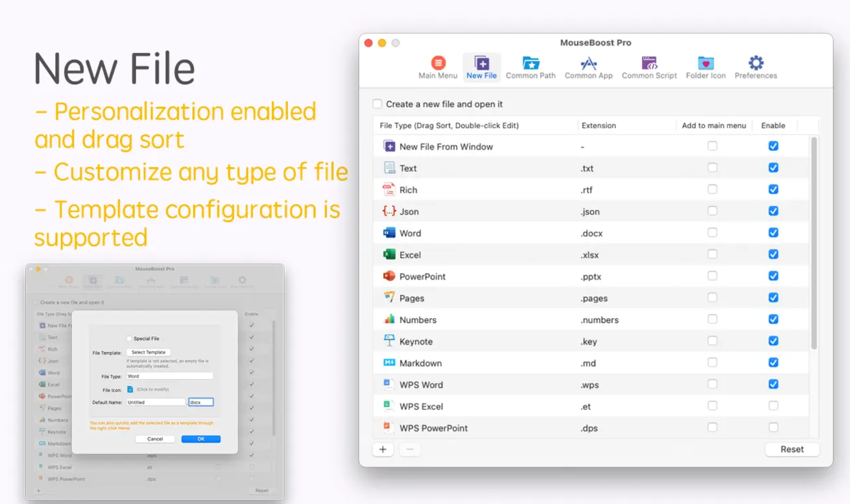Select the .numbers extension cell
This screenshot has height=504, width=850.
pos(600,320)
